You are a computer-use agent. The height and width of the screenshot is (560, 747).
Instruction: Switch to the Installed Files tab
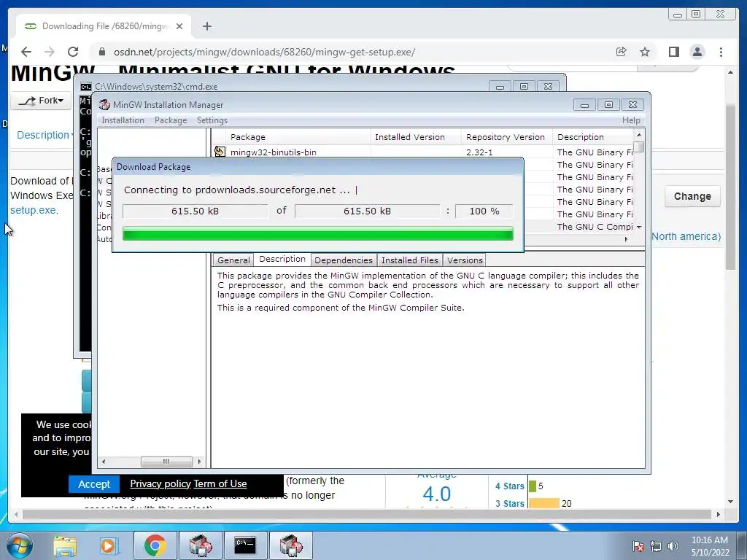[x=410, y=260]
